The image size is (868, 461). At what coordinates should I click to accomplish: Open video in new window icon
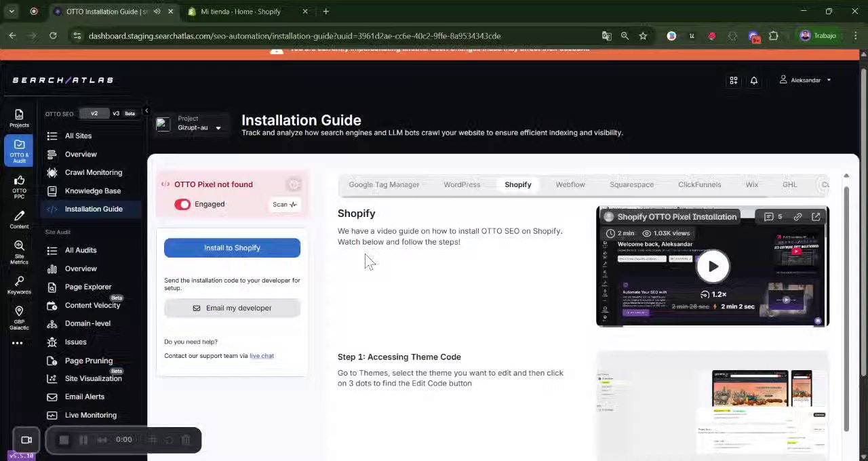816,217
